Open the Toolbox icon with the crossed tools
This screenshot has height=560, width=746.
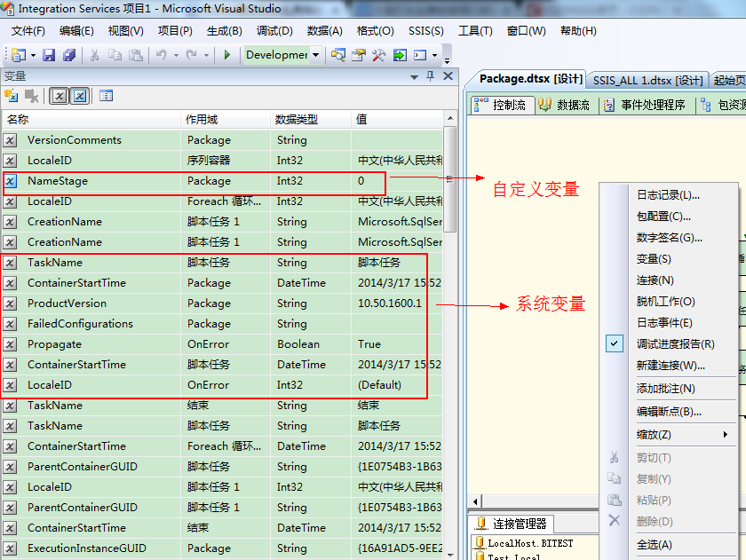tap(378, 55)
